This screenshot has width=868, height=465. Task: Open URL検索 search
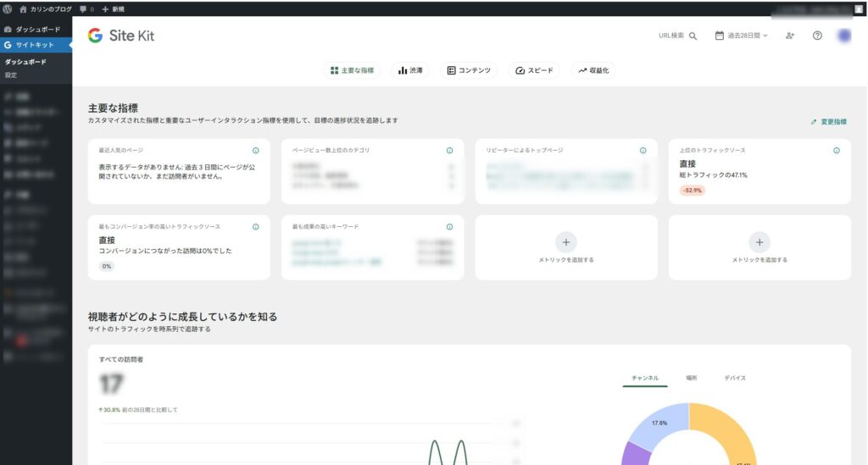tap(677, 36)
